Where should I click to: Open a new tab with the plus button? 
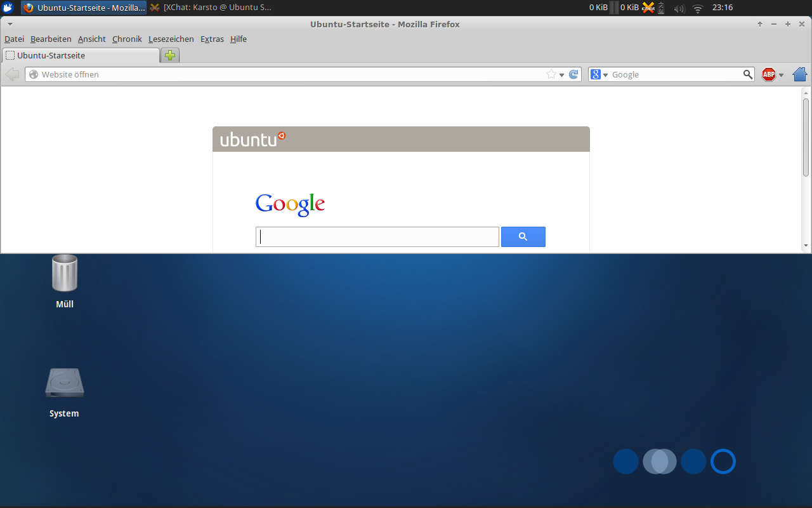170,55
